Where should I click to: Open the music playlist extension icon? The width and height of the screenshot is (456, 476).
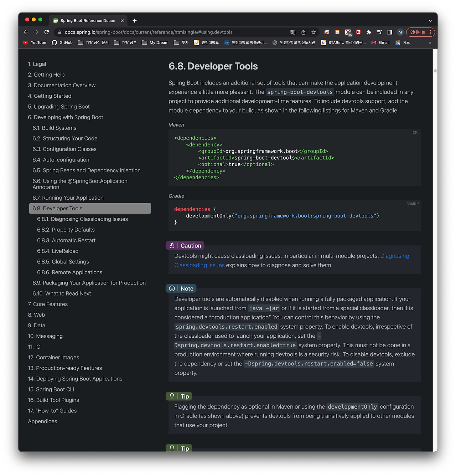point(379,32)
